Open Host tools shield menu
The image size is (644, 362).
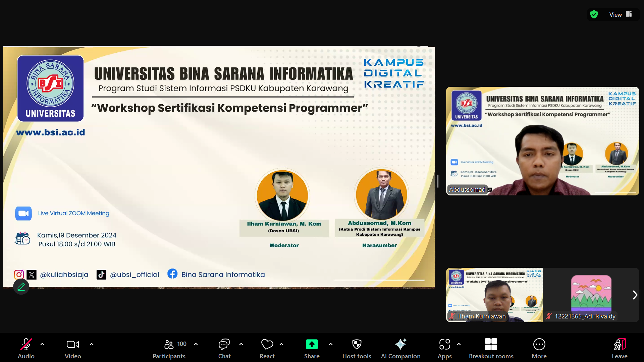[357, 345]
